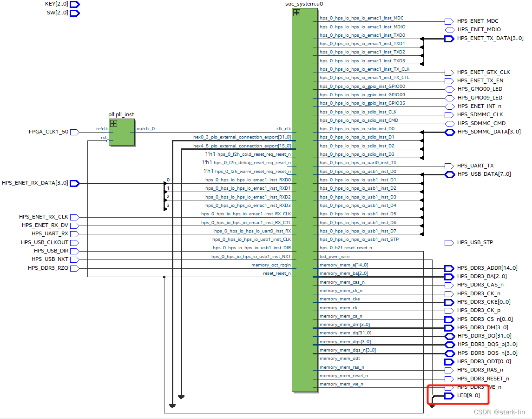The height and width of the screenshot is (419, 532).
Task: Click the led_pwm_wire port label
Action: coord(335,257)
